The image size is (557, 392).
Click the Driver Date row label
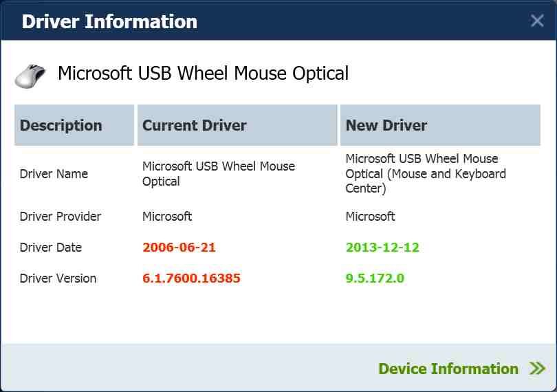coord(51,248)
